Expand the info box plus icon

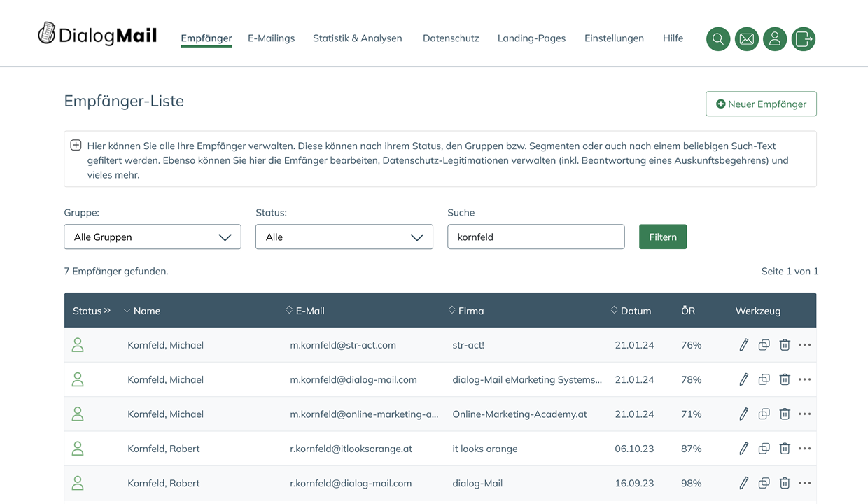coord(76,146)
